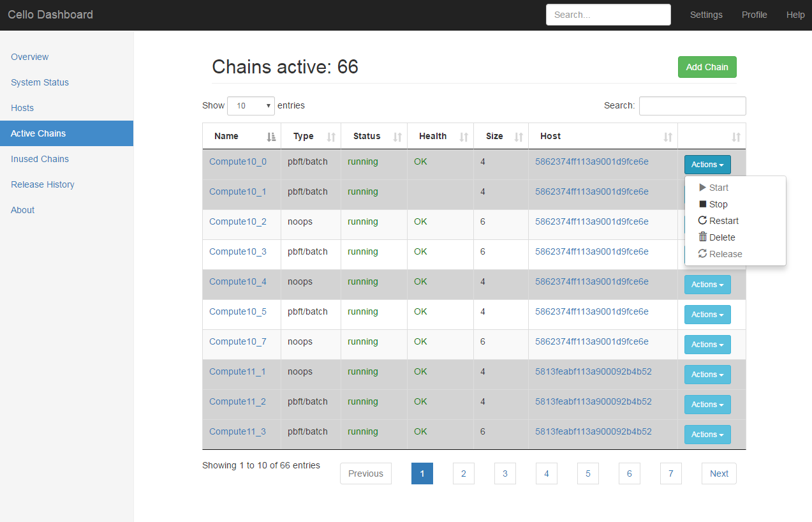This screenshot has height=522, width=812.
Task: Click the Delete trash can icon
Action: tap(703, 237)
